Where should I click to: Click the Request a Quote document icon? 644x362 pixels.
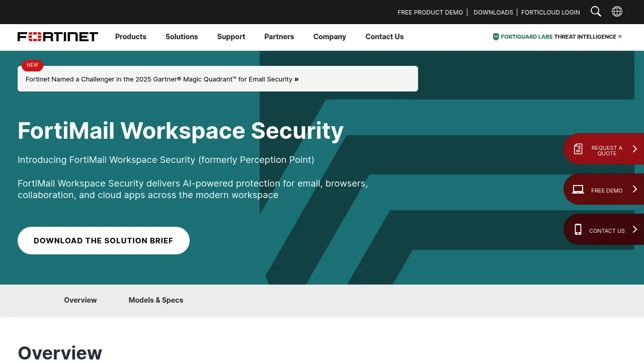(578, 149)
